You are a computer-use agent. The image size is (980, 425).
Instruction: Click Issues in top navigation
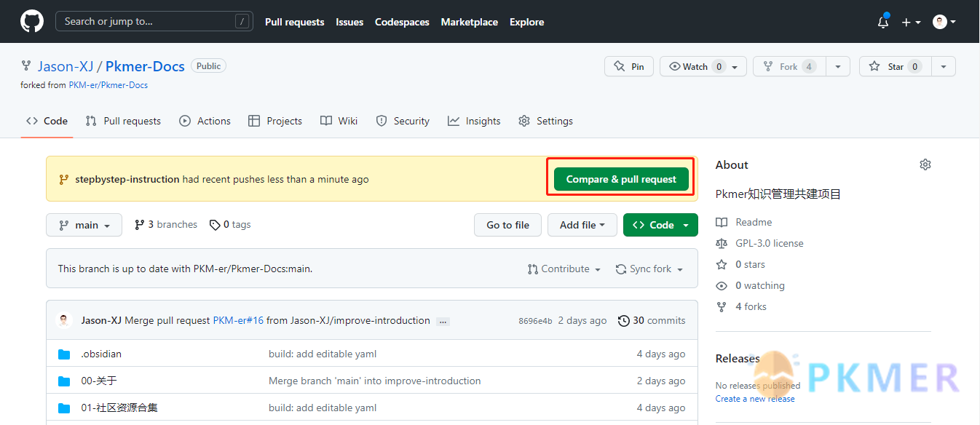click(349, 22)
